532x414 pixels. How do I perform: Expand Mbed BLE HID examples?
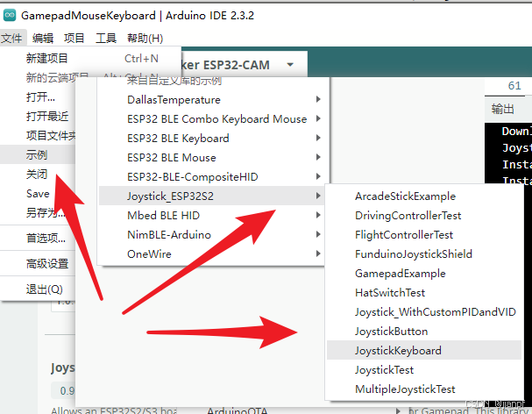point(214,215)
